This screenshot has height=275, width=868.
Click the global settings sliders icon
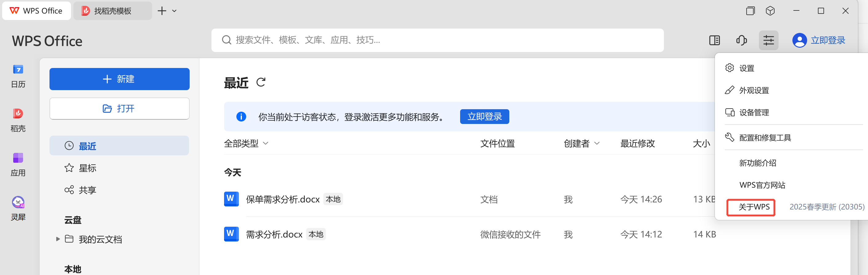[x=768, y=41]
